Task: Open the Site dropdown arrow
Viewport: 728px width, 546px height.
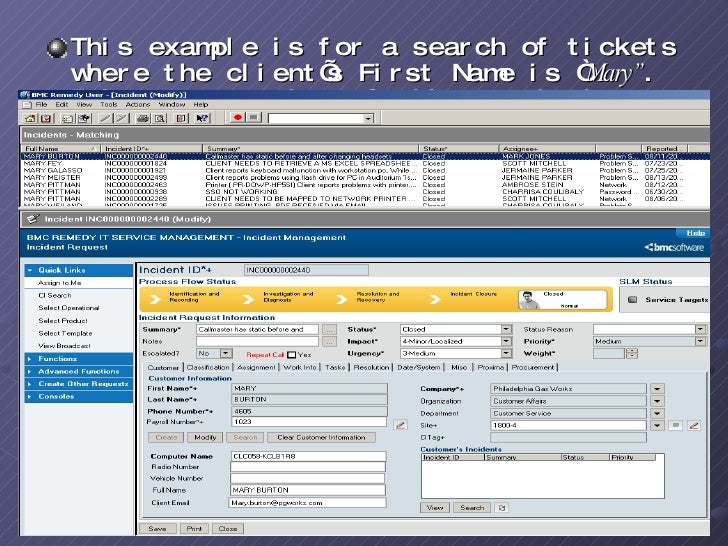Action: (x=657, y=425)
